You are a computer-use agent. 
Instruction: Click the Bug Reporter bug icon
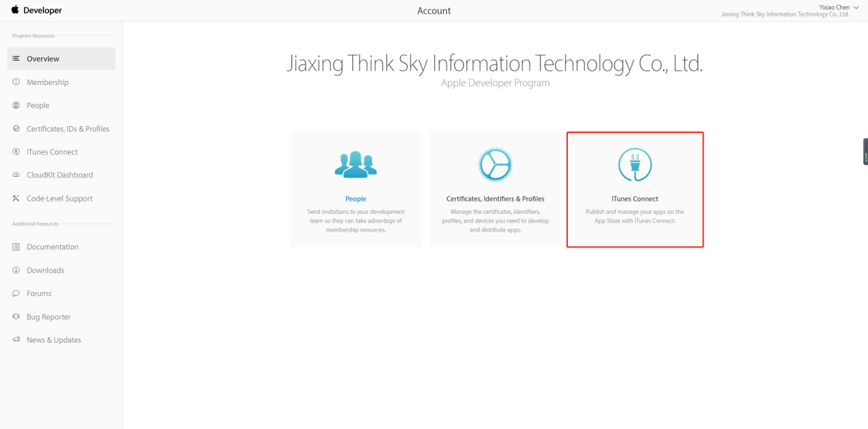point(16,317)
